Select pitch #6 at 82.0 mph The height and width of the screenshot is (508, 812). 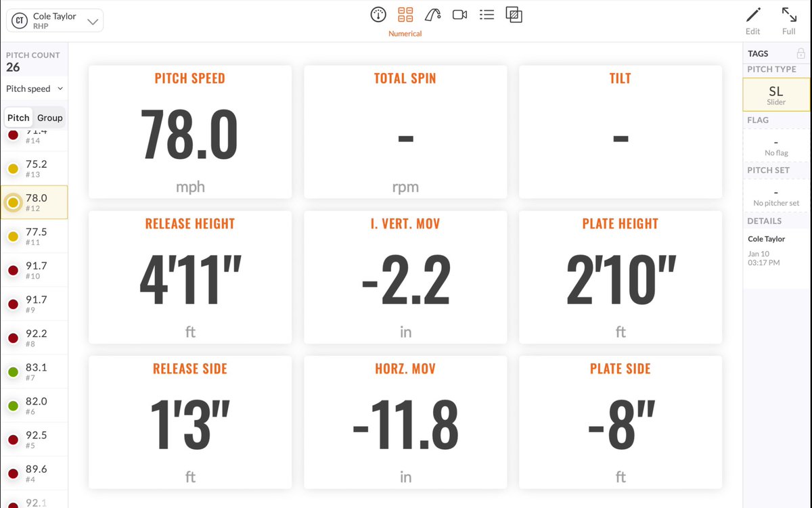tap(34, 405)
